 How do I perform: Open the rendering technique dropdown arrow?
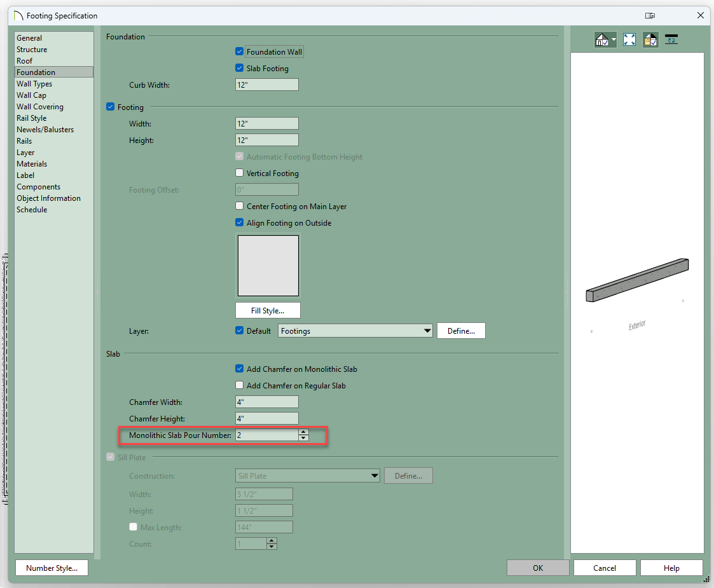pyautogui.click(x=614, y=39)
